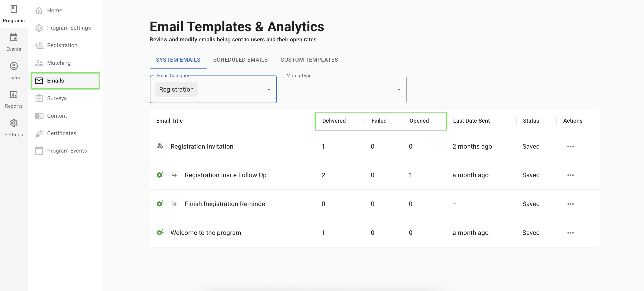The width and height of the screenshot is (644, 291).
Task: Switch to the Scheduled Emails tab
Action: (x=240, y=60)
